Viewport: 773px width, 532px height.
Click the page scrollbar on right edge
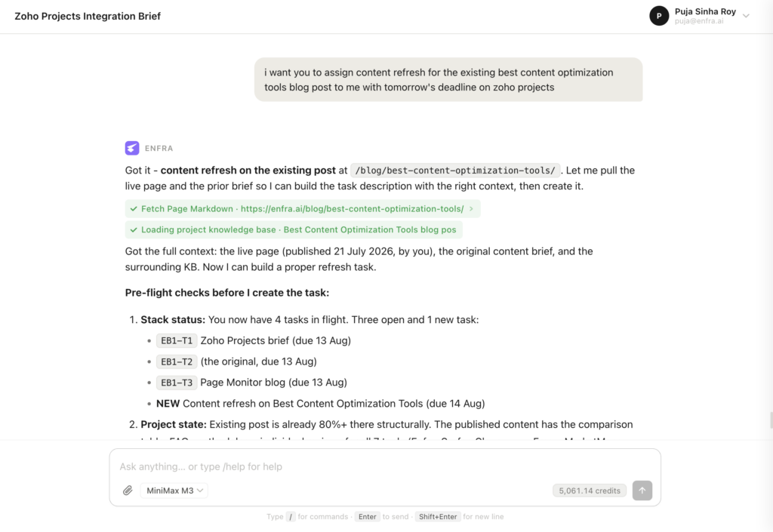pos(771,420)
